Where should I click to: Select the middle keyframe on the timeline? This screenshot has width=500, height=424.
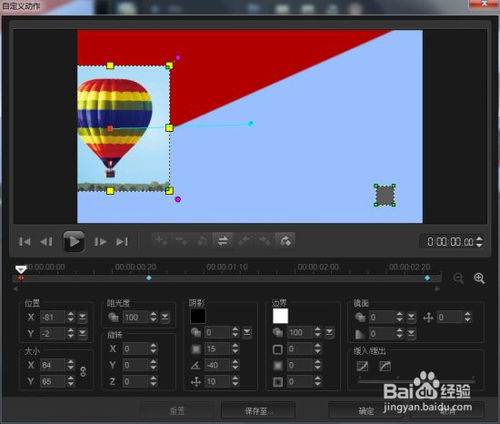point(149,278)
